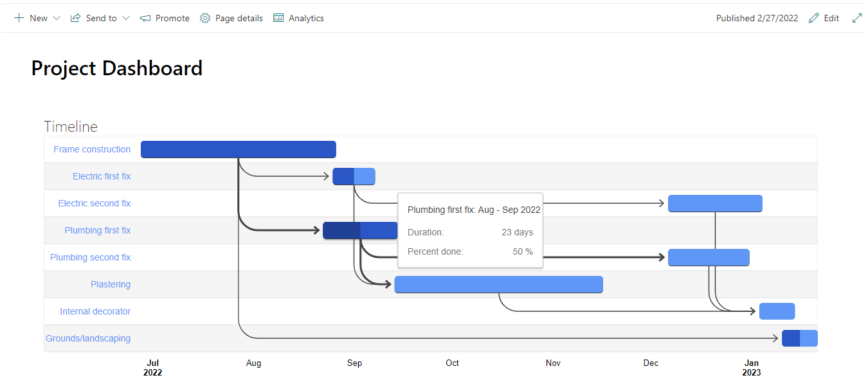Select the Electric second fix bar
868x391 pixels.
tap(715, 203)
